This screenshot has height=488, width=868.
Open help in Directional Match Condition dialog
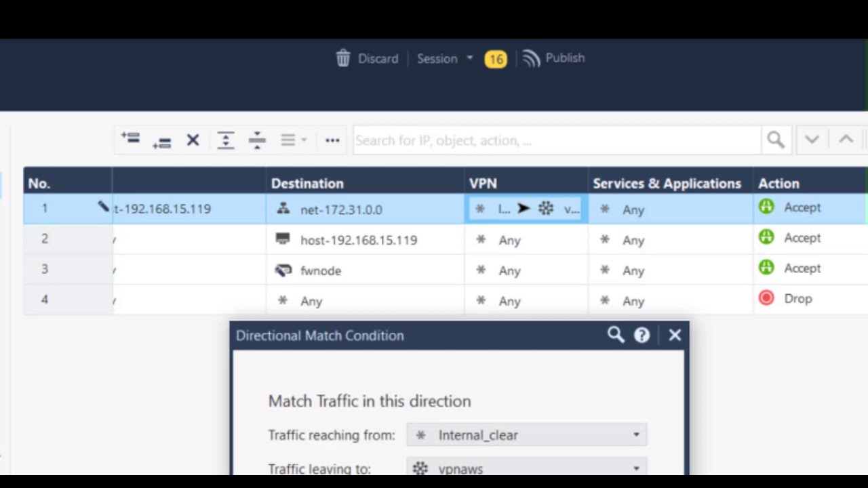[642, 335]
